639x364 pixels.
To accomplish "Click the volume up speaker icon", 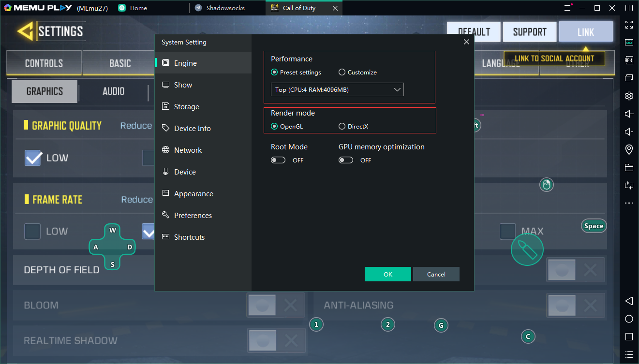I will [629, 114].
